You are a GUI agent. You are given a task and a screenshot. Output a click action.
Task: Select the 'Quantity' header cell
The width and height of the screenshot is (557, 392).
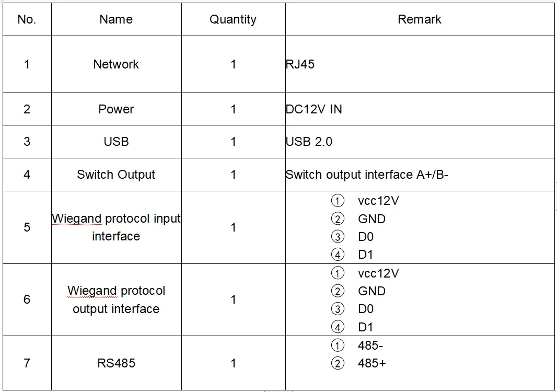click(233, 19)
